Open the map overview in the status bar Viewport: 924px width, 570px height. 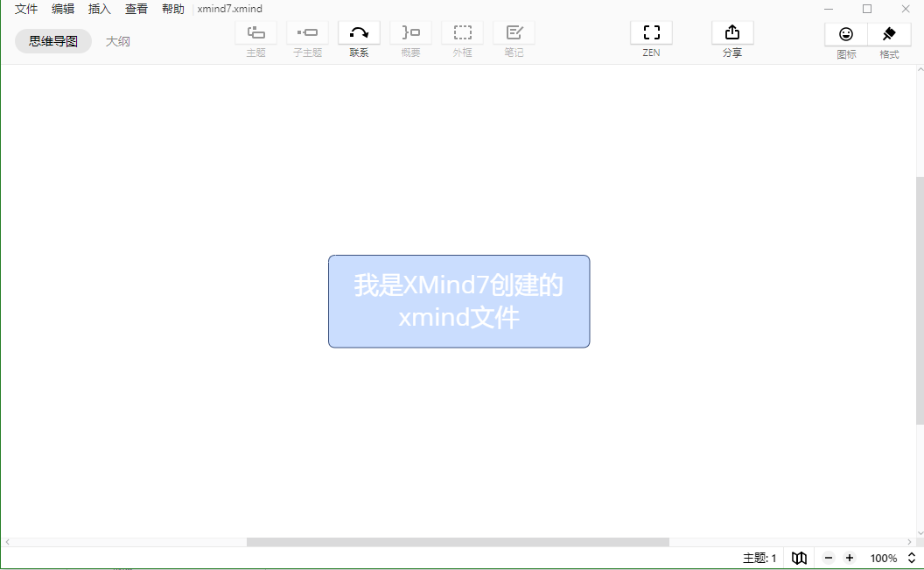click(799, 558)
